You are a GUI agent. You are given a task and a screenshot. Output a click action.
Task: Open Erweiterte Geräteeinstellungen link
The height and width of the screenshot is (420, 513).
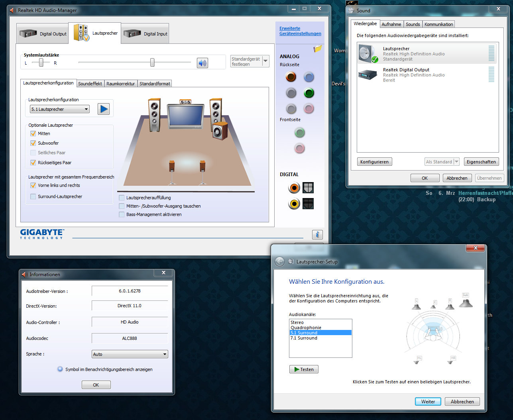click(x=300, y=31)
